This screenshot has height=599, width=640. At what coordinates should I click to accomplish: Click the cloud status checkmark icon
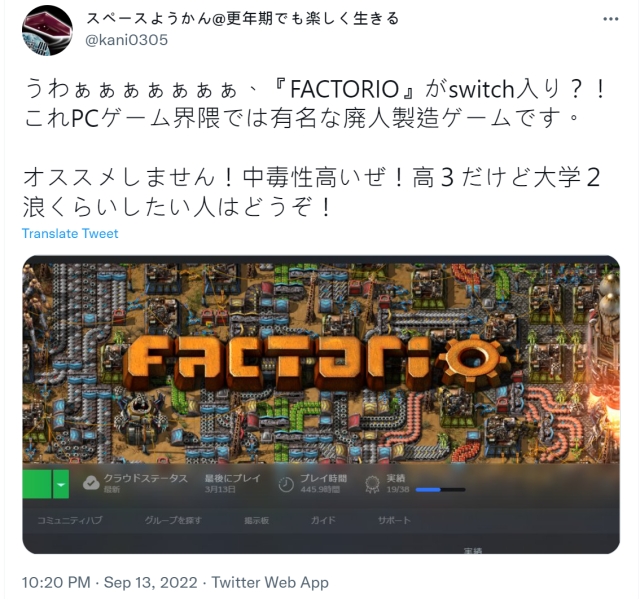pyautogui.click(x=91, y=484)
